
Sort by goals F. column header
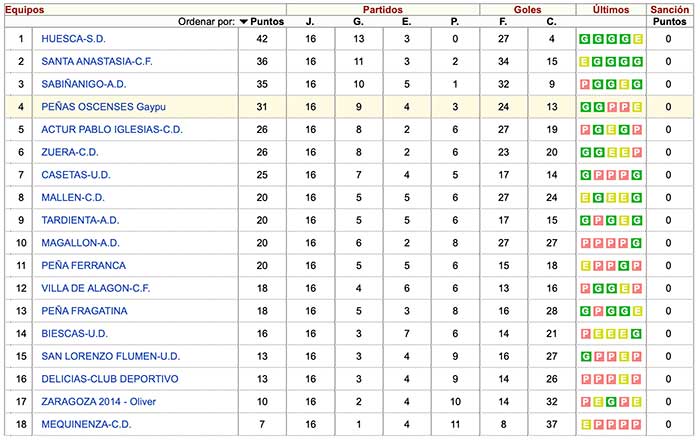pos(505,21)
